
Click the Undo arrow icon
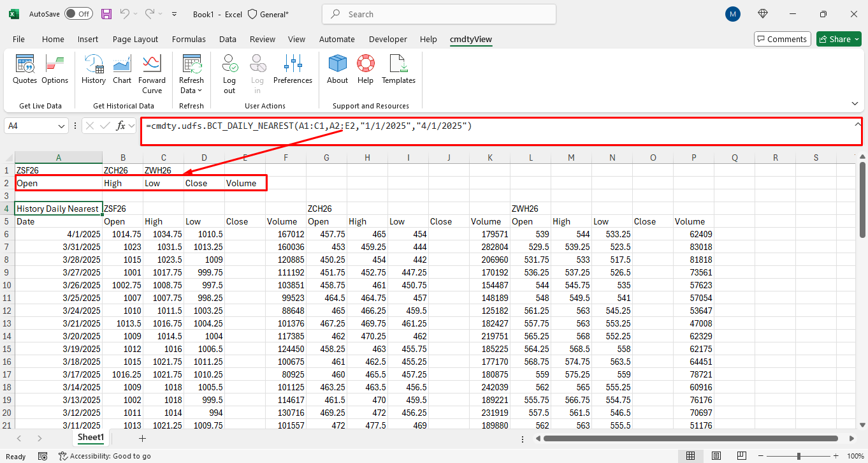(x=125, y=14)
